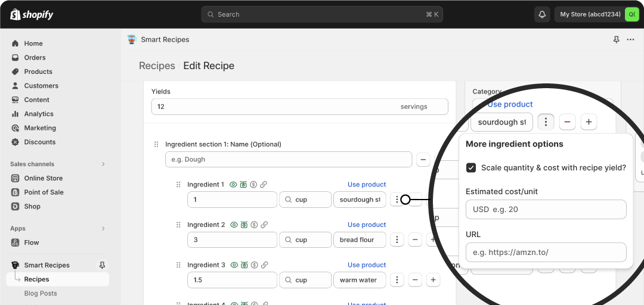Open the three-dot options in magnified view
This screenshot has width=644, height=305.
pyautogui.click(x=546, y=122)
